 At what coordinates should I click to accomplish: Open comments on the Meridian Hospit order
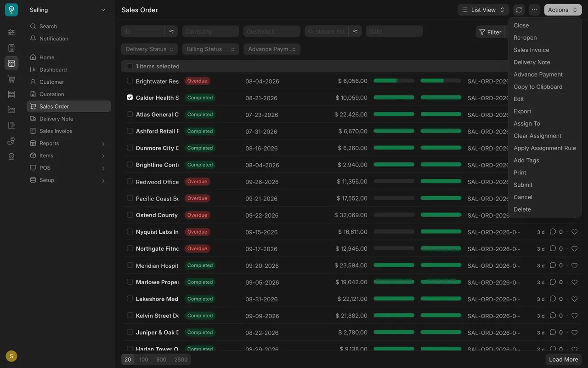(553, 265)
